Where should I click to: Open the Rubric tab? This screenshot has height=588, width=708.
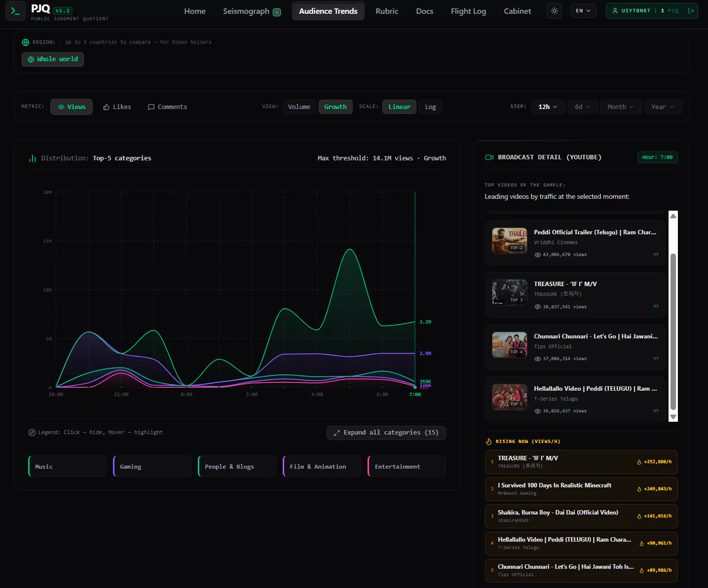pyautogui.click(x=387, y=11)
